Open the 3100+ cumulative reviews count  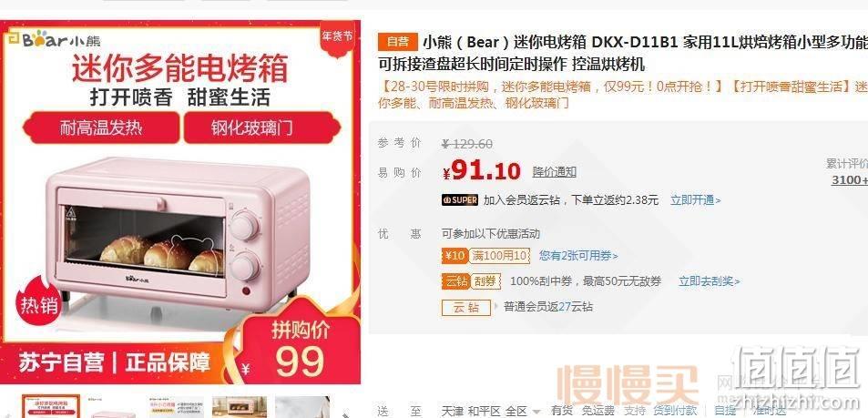coord(849,179)
